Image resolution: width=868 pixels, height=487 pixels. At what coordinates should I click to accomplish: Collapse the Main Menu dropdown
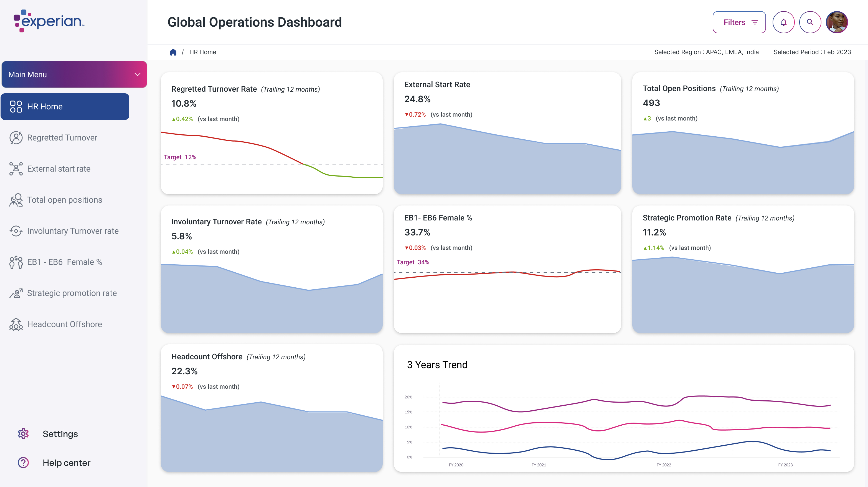[x=137, y=74]
